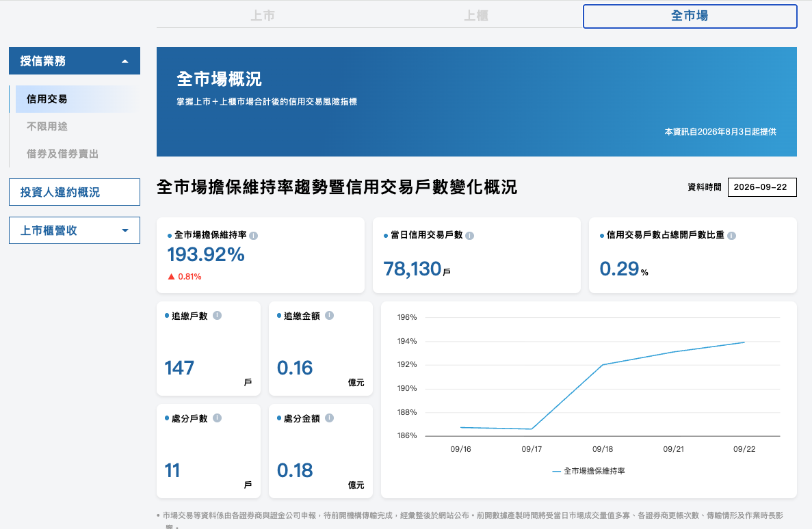
Task: Click the 09/16 label on chart axis
Action: click(460, 449)
